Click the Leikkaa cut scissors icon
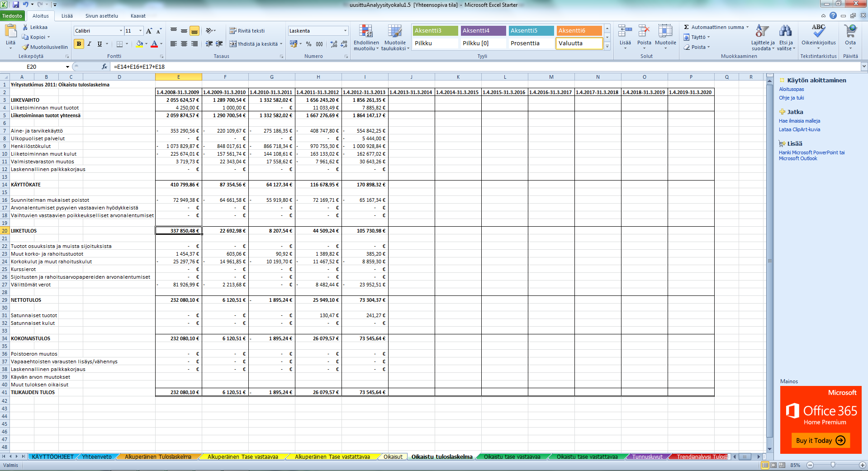This screenshot has width=868, height=471. [25, 27]
